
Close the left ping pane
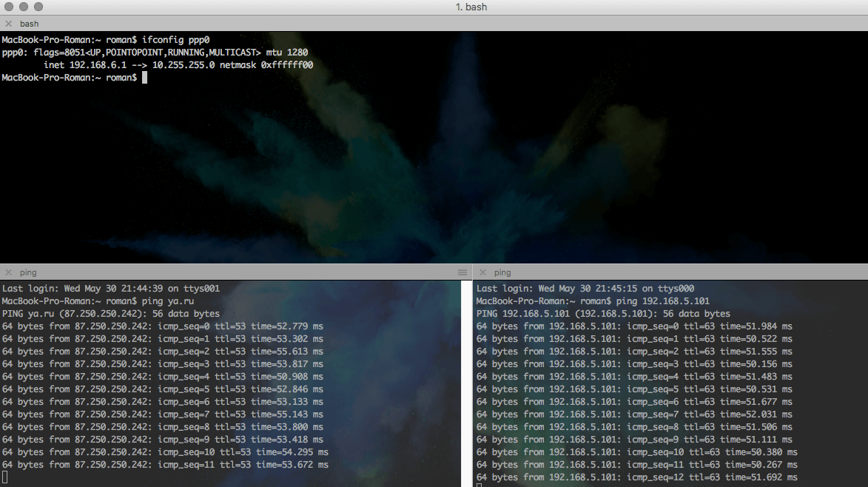[x=8, y=272]
